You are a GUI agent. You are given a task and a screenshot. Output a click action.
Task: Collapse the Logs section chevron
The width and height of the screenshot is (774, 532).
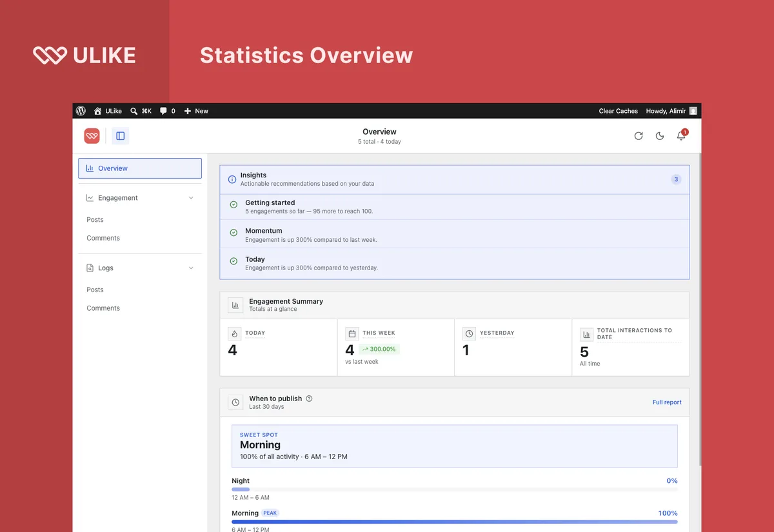[191, 268]
